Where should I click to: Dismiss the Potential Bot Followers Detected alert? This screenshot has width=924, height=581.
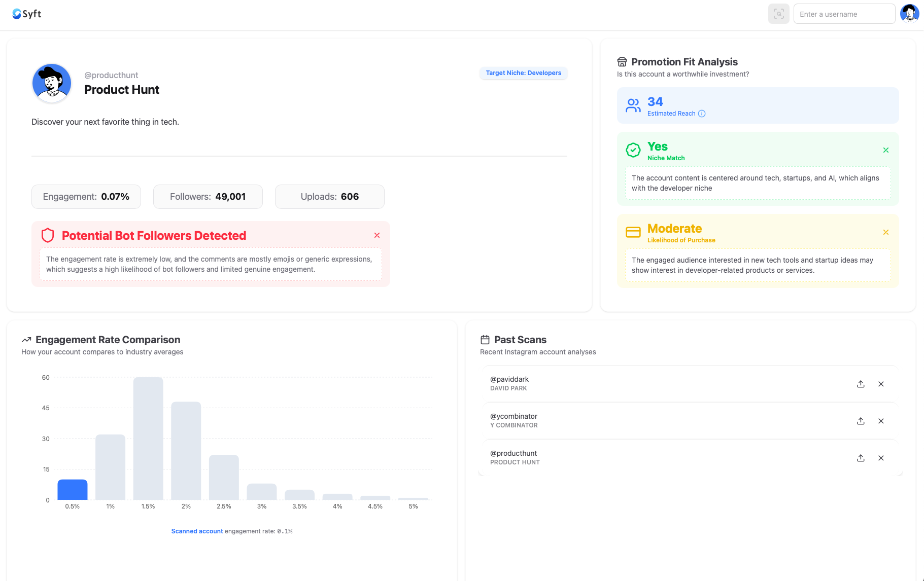tap(377, 235)
